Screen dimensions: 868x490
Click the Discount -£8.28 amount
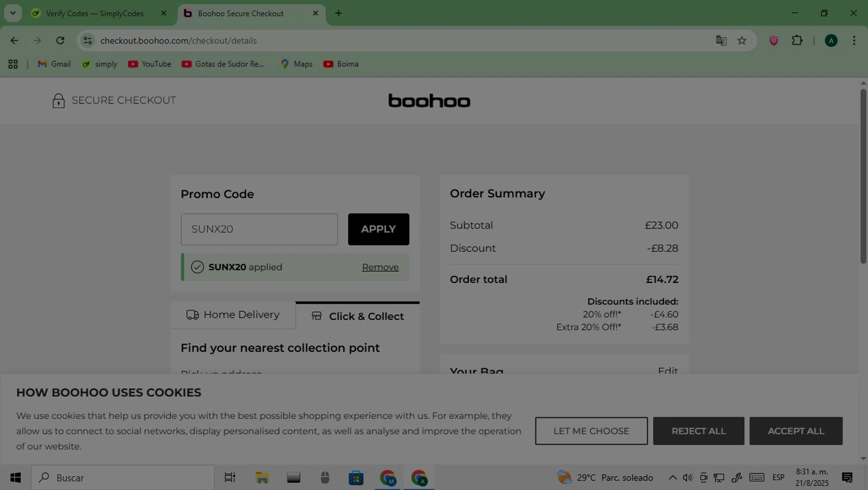(x=663, y=248)
